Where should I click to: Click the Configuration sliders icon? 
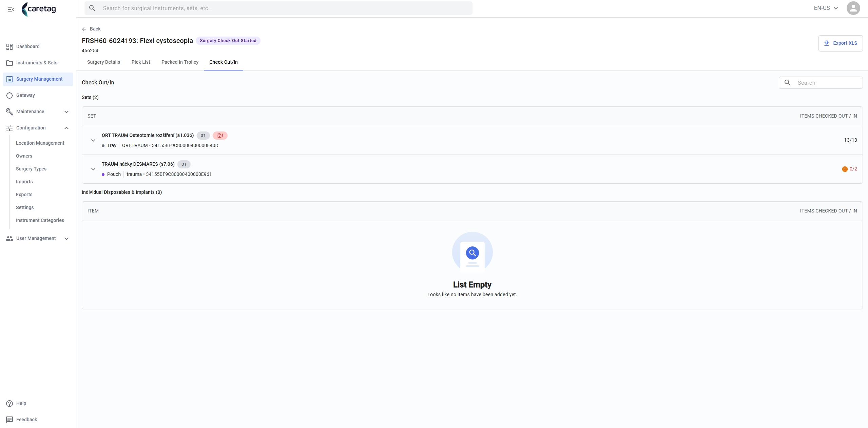[x=9, y=128]
